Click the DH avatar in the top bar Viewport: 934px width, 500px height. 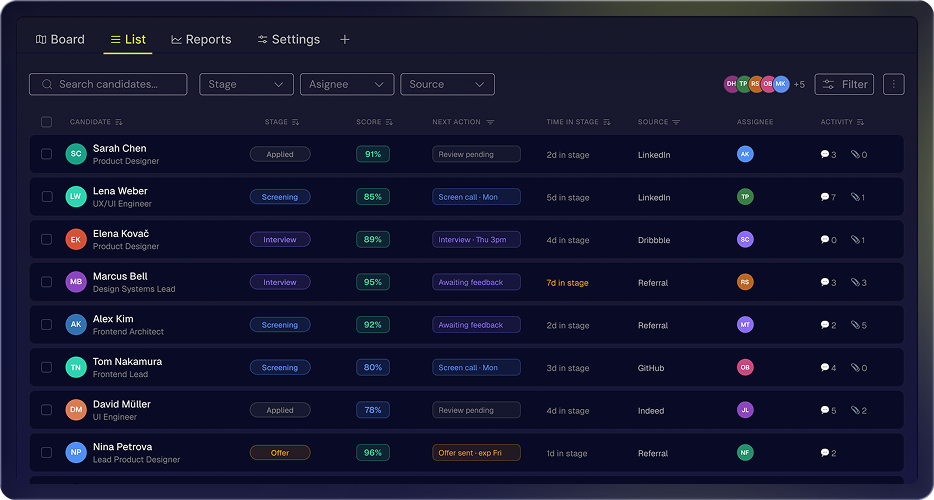(731, 84)
